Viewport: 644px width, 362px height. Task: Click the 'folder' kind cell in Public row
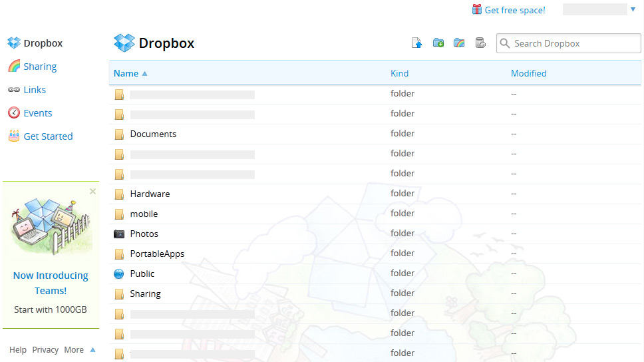pos(402,273)
